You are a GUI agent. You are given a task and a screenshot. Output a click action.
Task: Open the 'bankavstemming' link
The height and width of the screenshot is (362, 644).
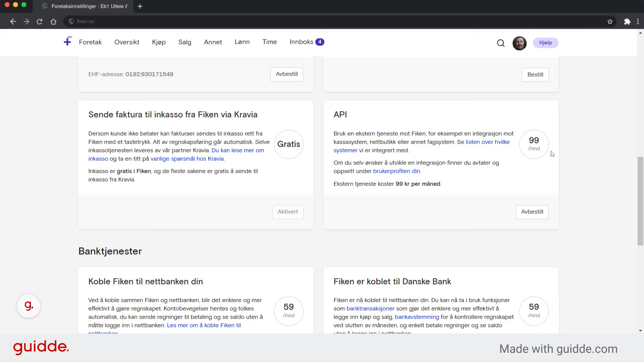point(417,317)
